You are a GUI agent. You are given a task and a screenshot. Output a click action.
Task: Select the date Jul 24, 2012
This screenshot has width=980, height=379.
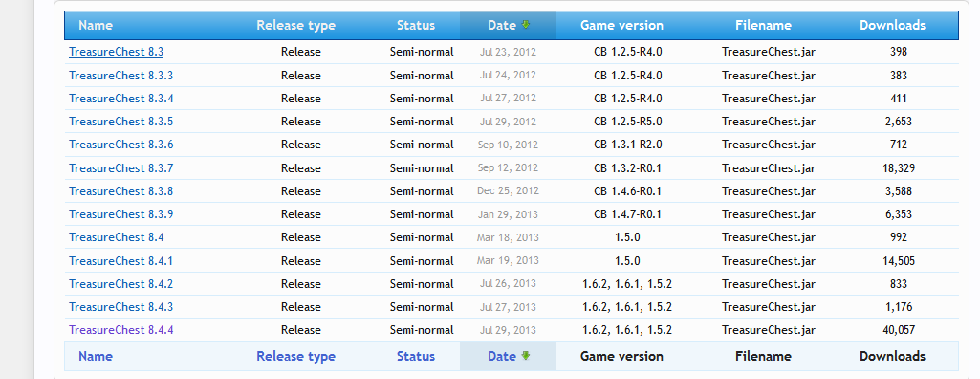tap(508, 75)
